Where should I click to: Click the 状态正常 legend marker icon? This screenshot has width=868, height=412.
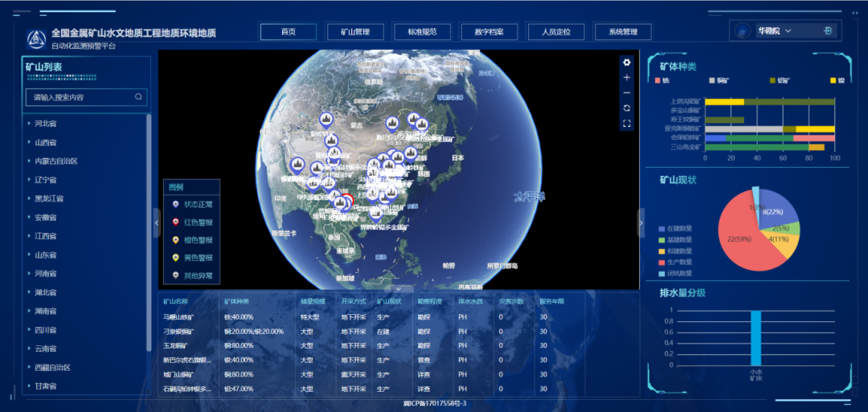tap(175, 205)
